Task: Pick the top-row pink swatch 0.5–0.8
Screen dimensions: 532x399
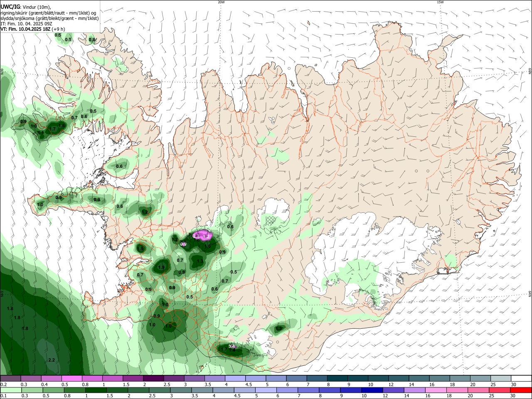Action: point(71,378)
